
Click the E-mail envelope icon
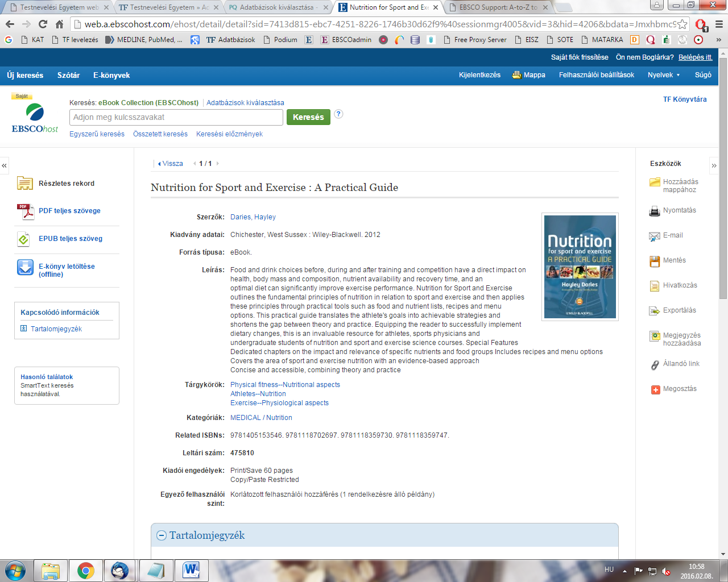[655, 236]
